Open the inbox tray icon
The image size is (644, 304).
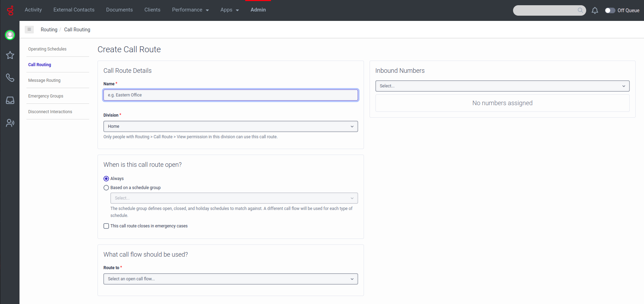point(10,100)
